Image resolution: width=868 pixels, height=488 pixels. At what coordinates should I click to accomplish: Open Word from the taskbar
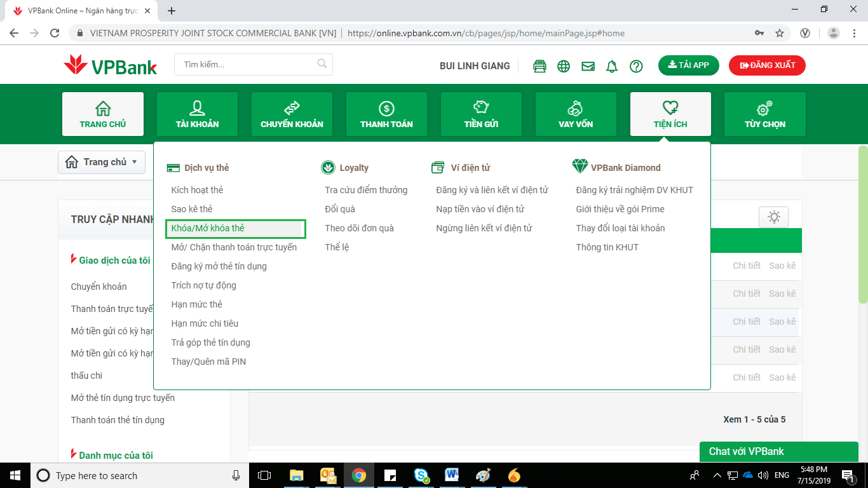pyautogui.click(x=452, y=475)
